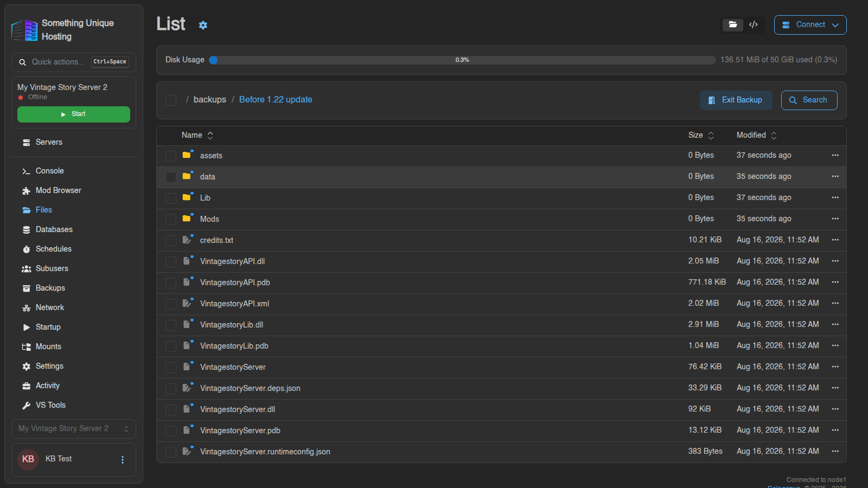Click the Exit Backup button
The height and width of the screenshot is (488, 868).
pos(736,100)
